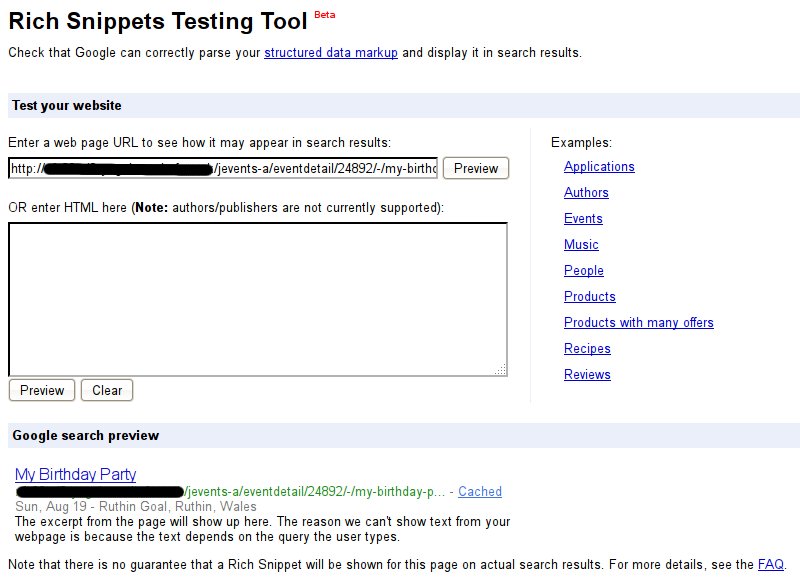The height and width of the screenshot is (585, 800).
Task: Grab the HTML textarea resize handle
Action: (x=501, y=370)
